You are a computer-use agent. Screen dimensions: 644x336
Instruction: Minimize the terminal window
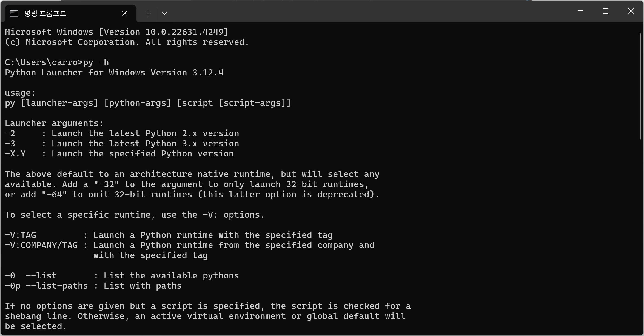(x=580, y=11)
